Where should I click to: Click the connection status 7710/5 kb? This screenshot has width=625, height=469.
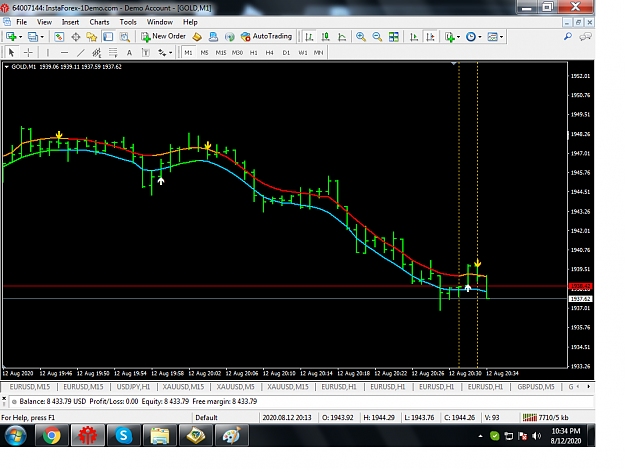pyautogui.click(x=545, y=418)
